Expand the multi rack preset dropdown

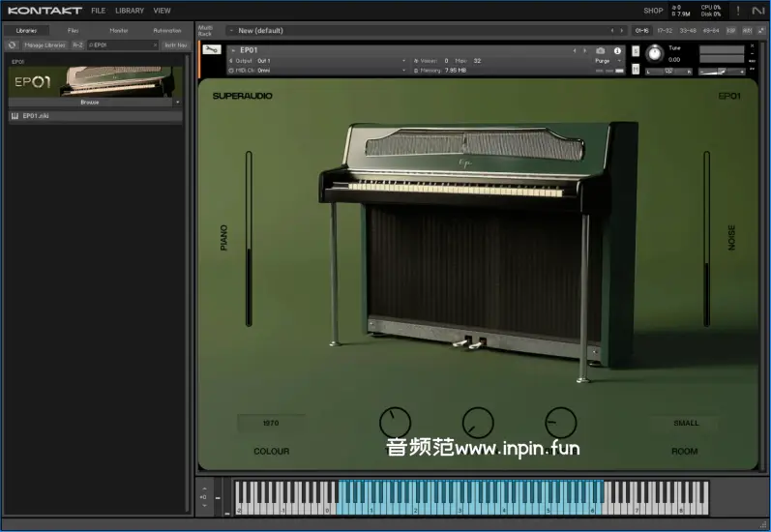tap(230, 30)
